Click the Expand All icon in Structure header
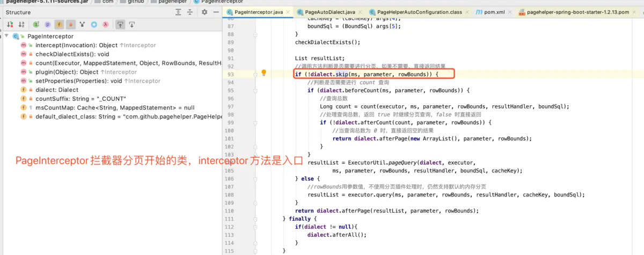 tap(178, 12)
